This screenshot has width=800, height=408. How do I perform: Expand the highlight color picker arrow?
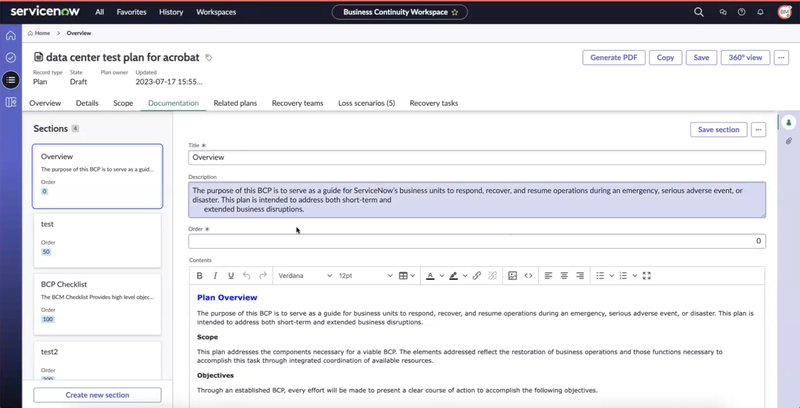pos(465,275)
